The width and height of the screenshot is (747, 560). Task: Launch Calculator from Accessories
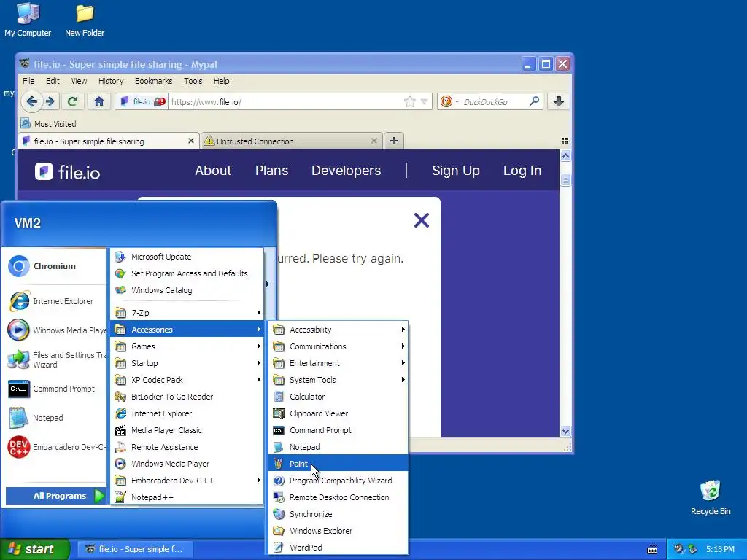coord(338,396)
